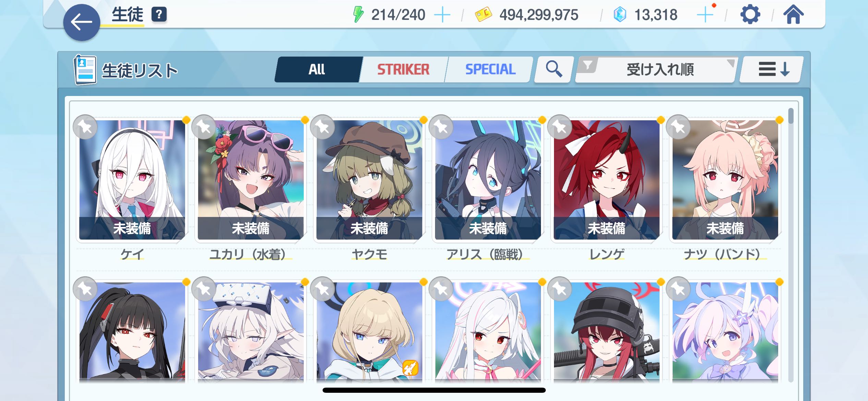This screenshot has width=868, height=401.
Task: Open student search magnifier icon
Action: [554, 69]
